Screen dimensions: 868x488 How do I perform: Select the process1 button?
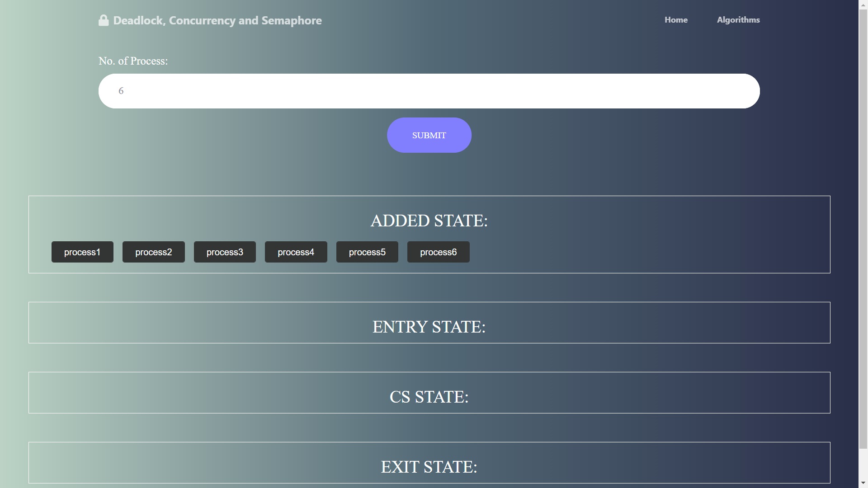(x=82, y=252)
